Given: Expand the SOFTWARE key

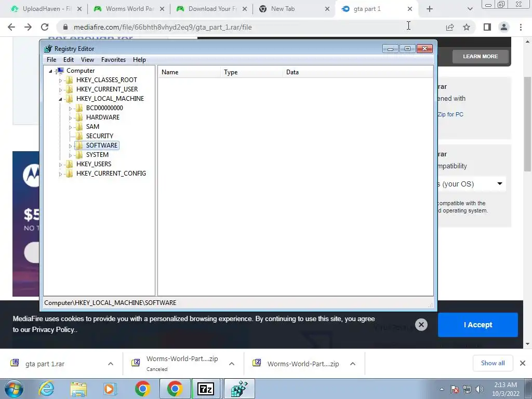Looking at the screenshot, I should [70, 146].
